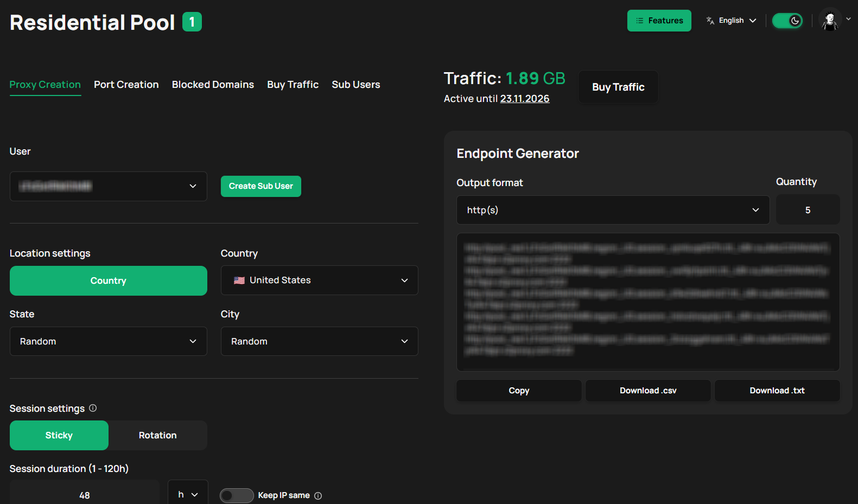
Task: Enable the Keep IP same toggle
Action: tap(237, 495)
